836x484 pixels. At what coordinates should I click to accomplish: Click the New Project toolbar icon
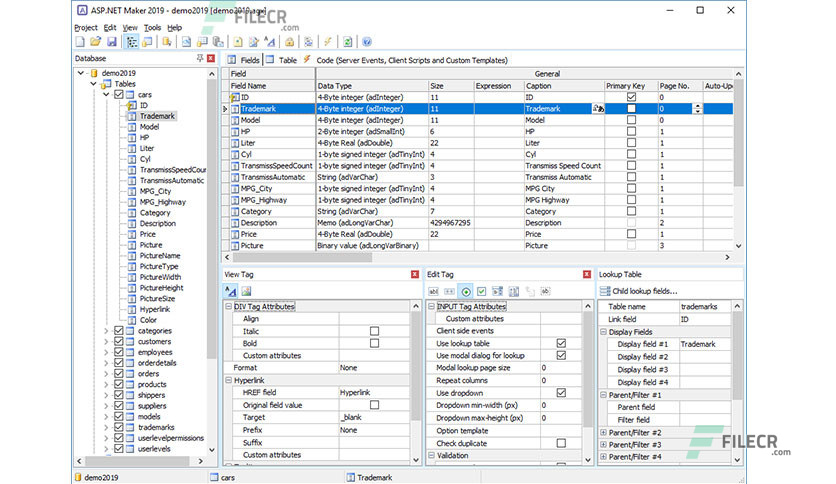(x=80, y=42)
